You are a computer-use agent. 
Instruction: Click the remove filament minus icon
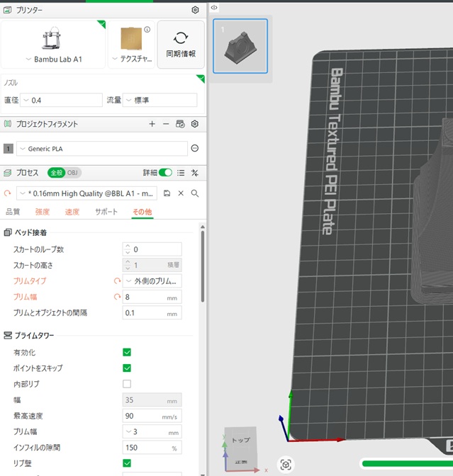(x=166, y=124)
